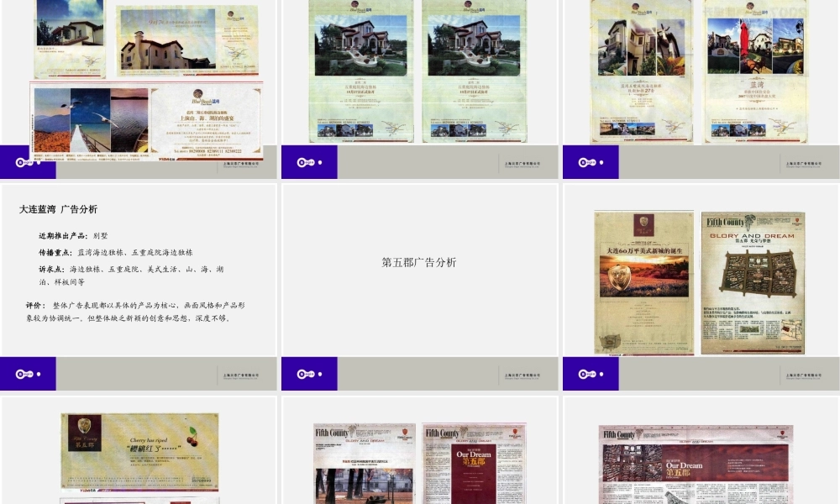Open the 樱桃红了 Cherry has ripened ad

point(139,451)
